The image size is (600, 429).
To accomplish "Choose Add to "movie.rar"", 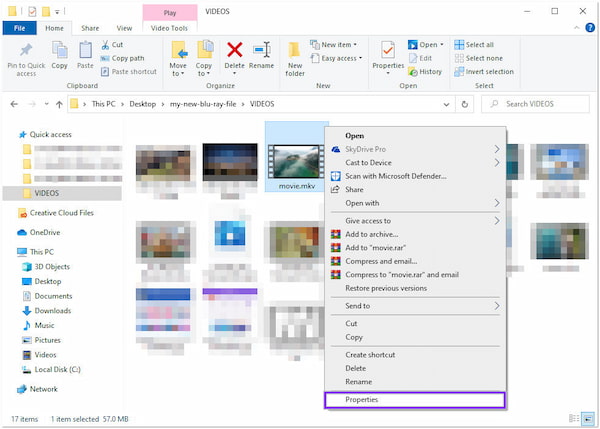I will click(x=415, y=248).
